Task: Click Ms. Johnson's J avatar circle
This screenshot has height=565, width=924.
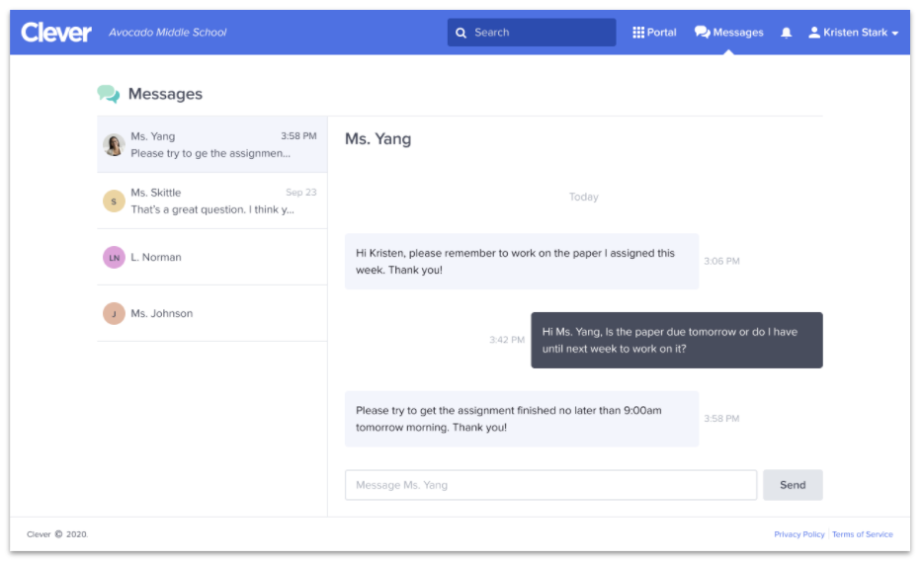Action: click(x=114, y=314)
